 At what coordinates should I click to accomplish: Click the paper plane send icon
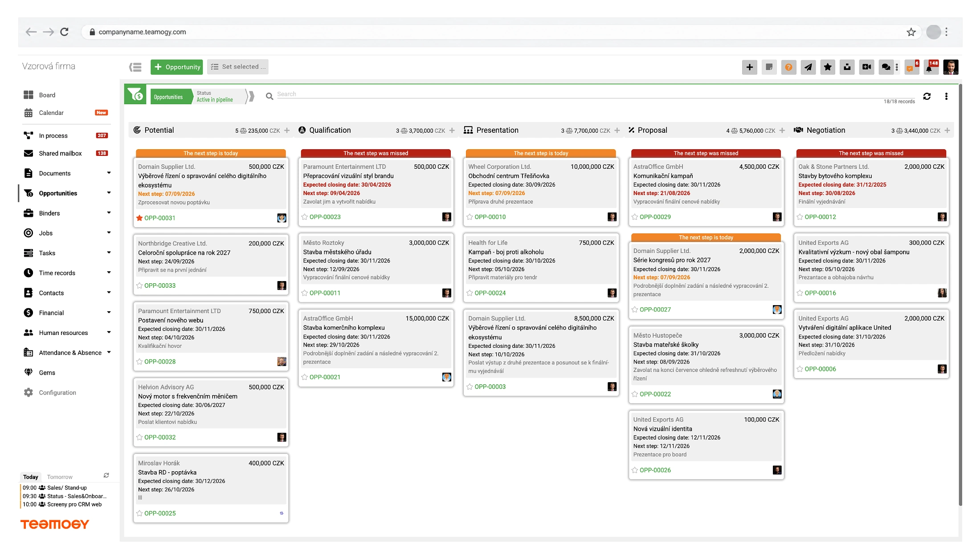(x=808, y=67)
